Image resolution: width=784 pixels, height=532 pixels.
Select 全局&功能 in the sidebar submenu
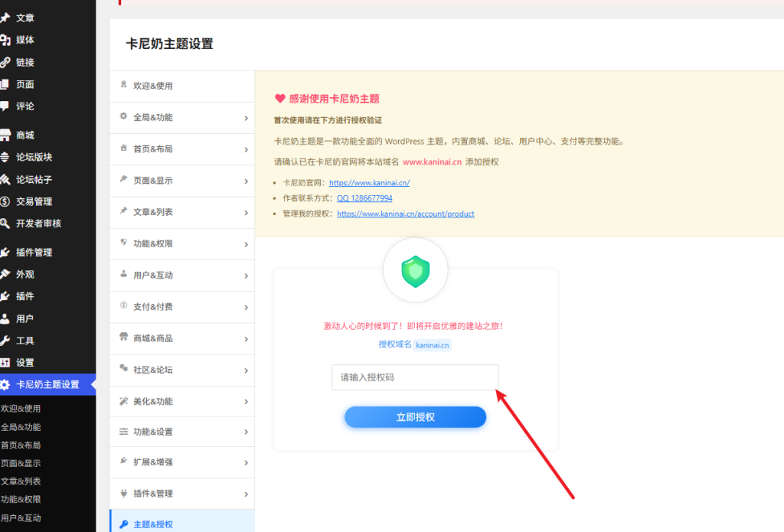21,427
